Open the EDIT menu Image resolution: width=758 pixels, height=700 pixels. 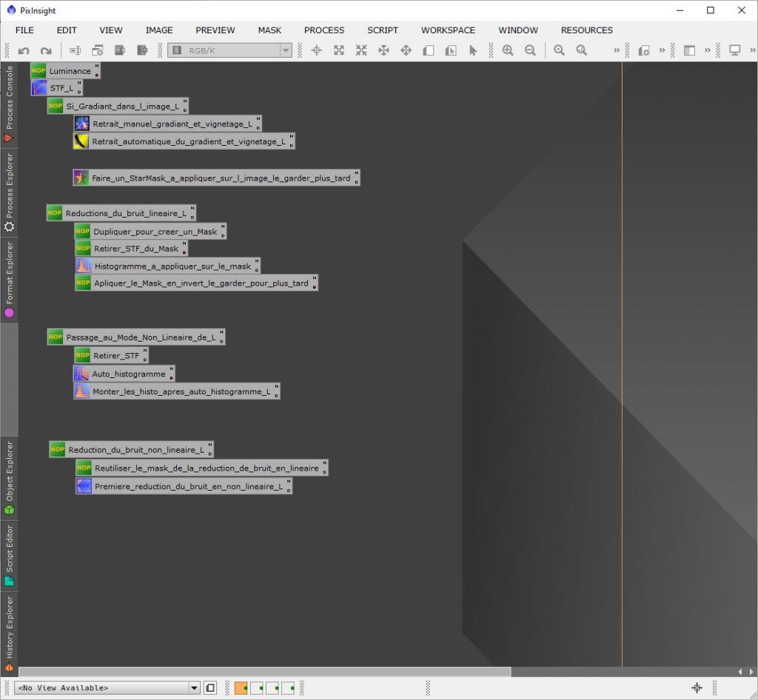(67, 30)
